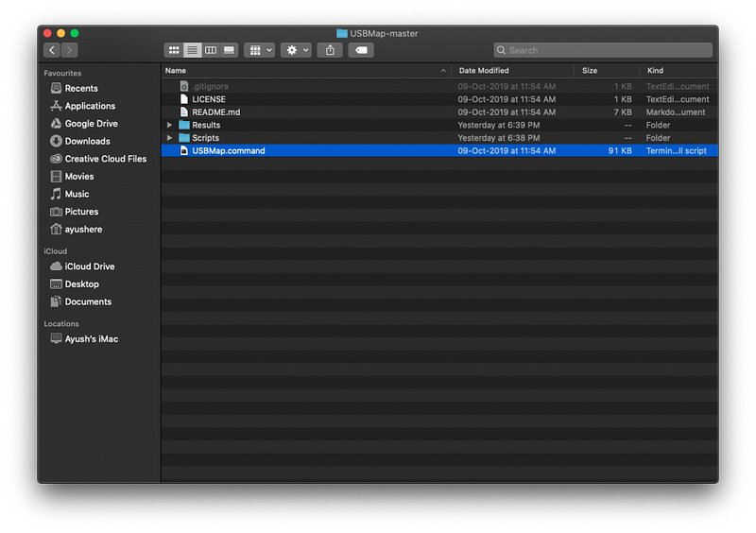This screenshot has height=533, width=756.
Task: Expand the Scripts folder disclosure triangle
Action: [170, 138]
